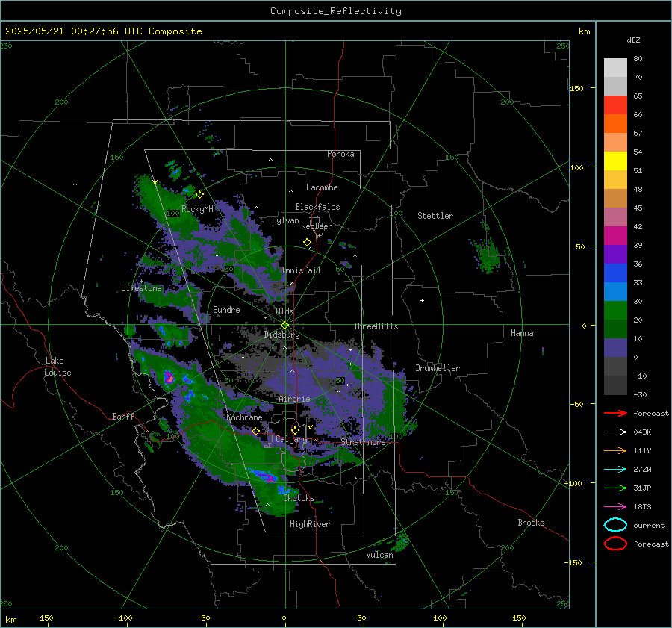Click the Banff label
The image size is (672, 628).
coord(123,416)
